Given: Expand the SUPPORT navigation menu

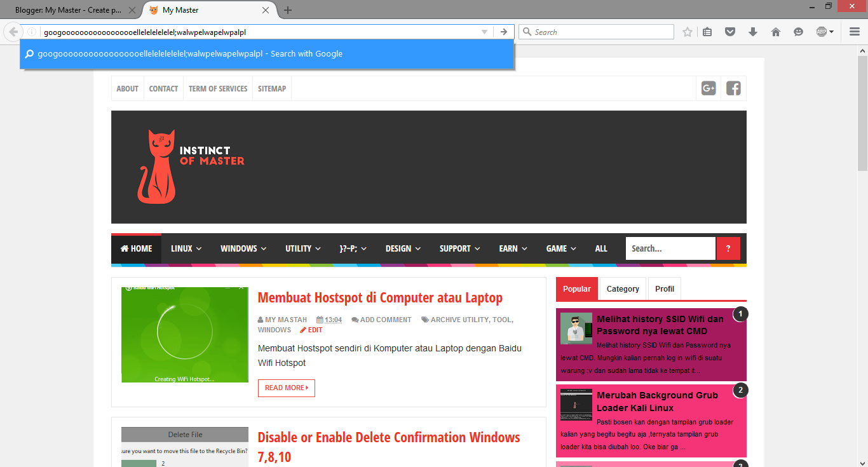Looking at the screenshot, I should tap(460, 248).
